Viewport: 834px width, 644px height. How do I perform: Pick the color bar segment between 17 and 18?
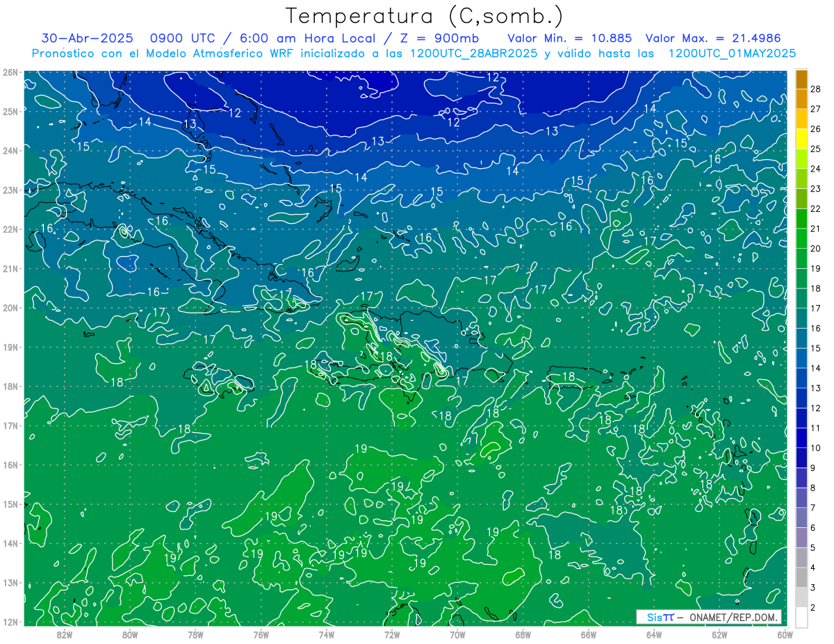[x=801, y=299]
